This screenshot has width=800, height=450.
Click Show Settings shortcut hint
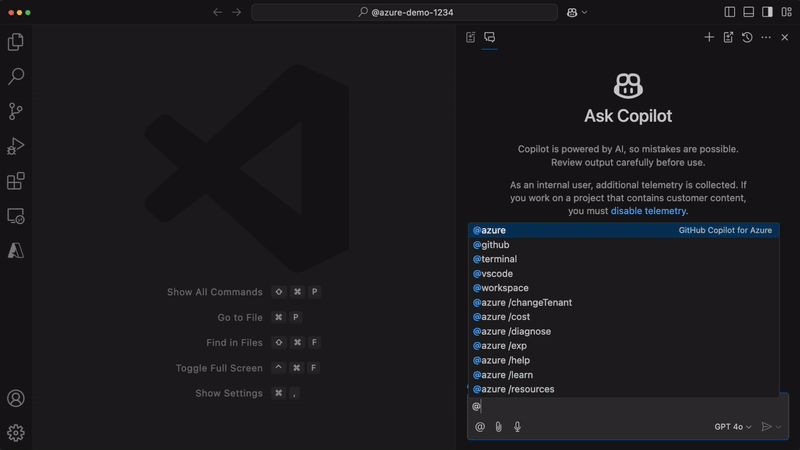(x=247, y=393)
